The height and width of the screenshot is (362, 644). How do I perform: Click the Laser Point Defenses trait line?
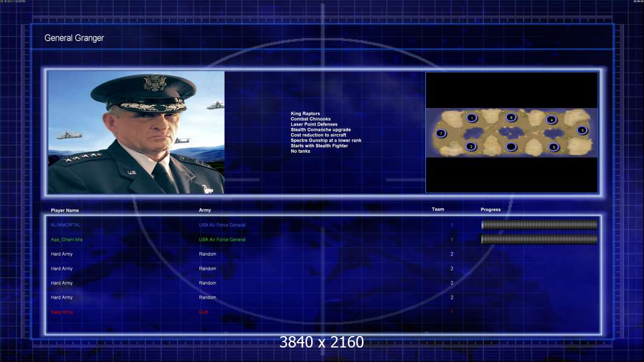314,124
